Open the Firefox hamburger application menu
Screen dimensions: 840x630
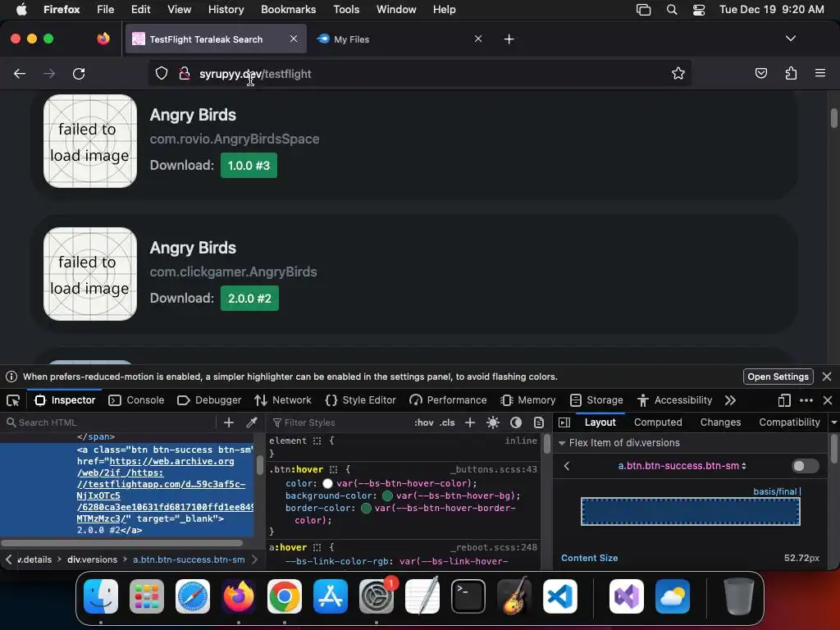(x=820, y=74)
